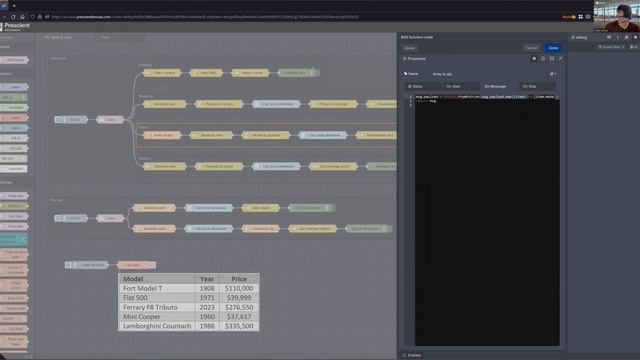Open a new browser tab with plus icon
Screen dimensions: 640x360
[x=14, y=6]
